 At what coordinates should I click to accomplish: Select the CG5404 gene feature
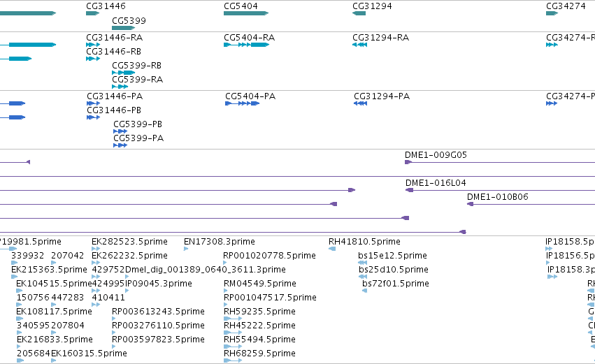pos(246,13)
